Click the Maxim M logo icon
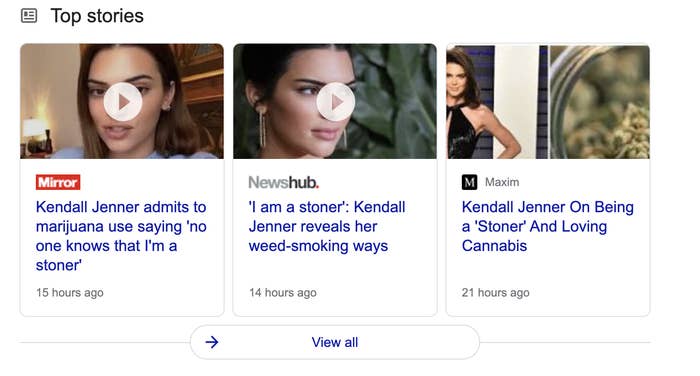Image resolution: width=700 pixels, height=376 pixels. [x=470, y=182]
